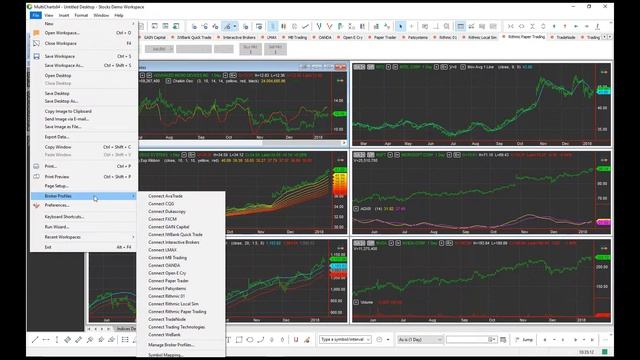Image resolution: width=640 pixels, height=360 pixels.
Task: Click inside the date input field
Action: [x=468, y=340]
